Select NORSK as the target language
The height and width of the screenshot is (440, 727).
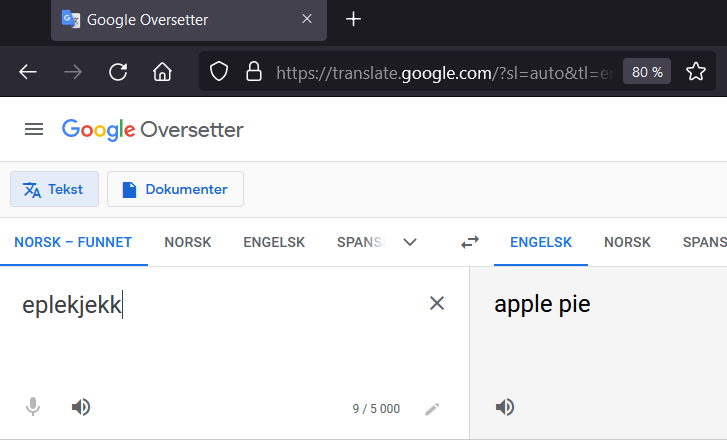point(627,242)
